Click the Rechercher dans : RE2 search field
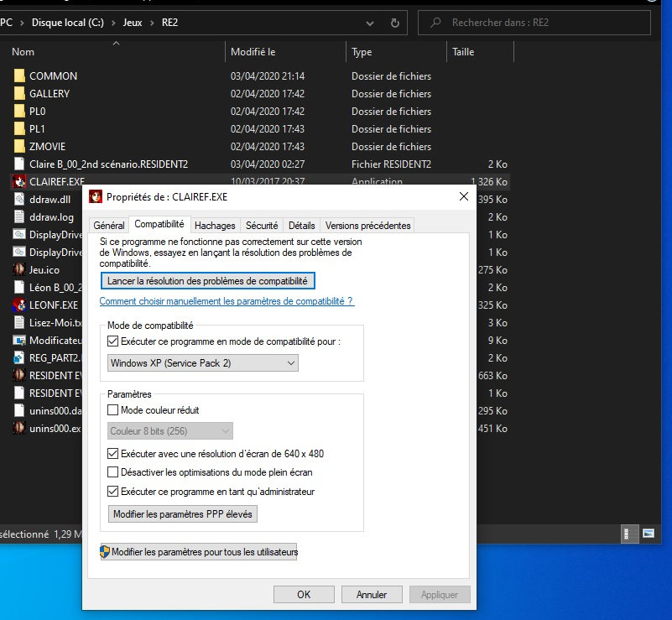Screen dimensions: 672x620 [534, 23]
